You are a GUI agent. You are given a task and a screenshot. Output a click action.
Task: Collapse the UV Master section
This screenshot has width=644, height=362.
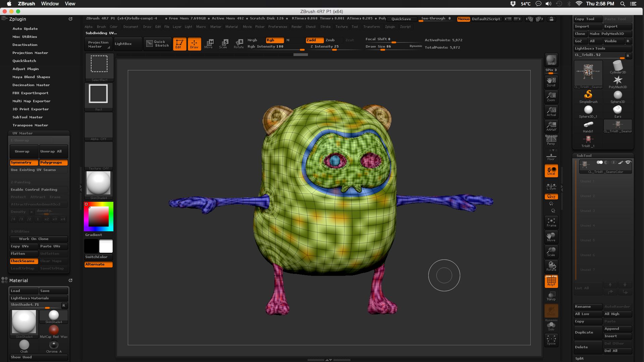(x=22, y=133)
